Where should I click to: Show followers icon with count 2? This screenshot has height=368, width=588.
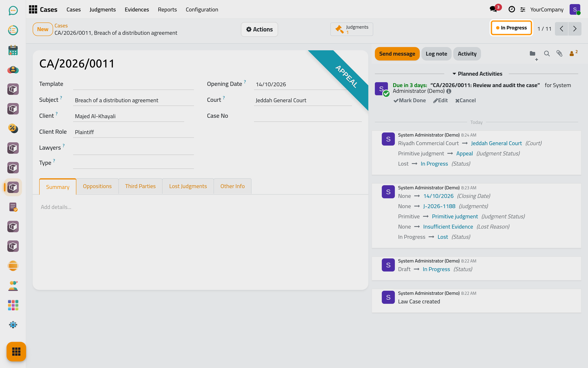tap(573, 53)
